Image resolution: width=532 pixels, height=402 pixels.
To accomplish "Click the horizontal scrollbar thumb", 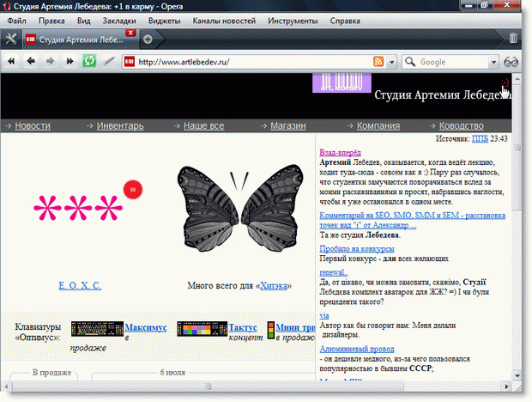I will 208,387.
